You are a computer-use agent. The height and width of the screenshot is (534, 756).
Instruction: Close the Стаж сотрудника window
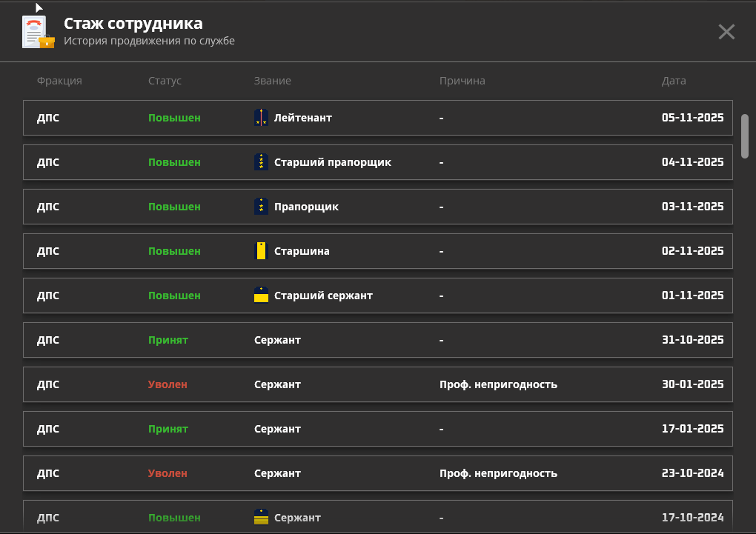726,32
